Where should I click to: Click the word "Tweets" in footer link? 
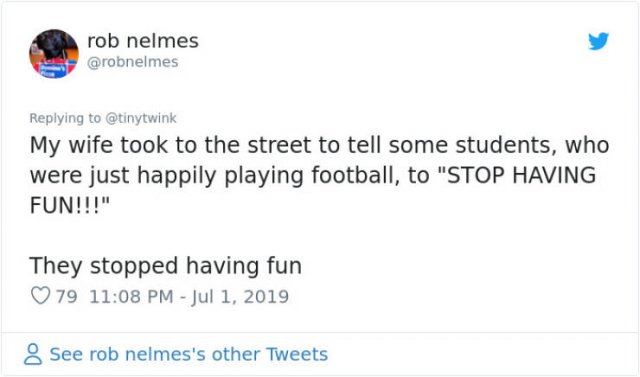click(x=297, y=354)
